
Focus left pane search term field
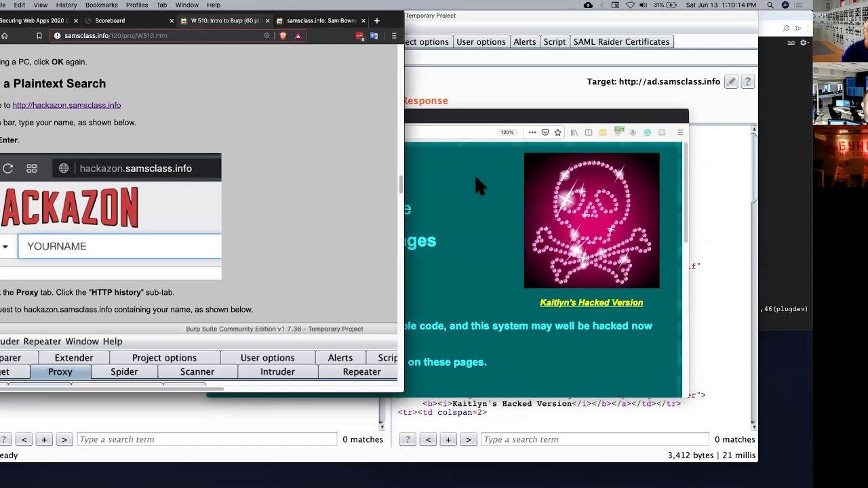tap(207, 440)
